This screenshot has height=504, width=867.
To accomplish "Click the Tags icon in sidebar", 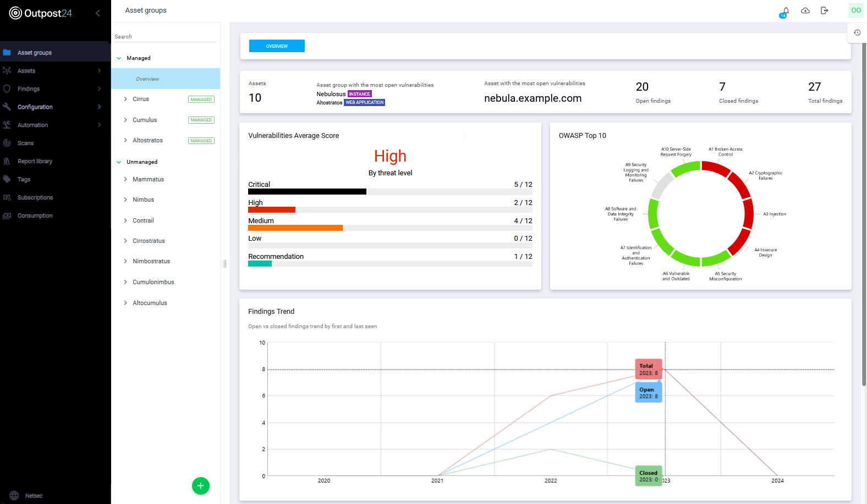I will point(7,180).
